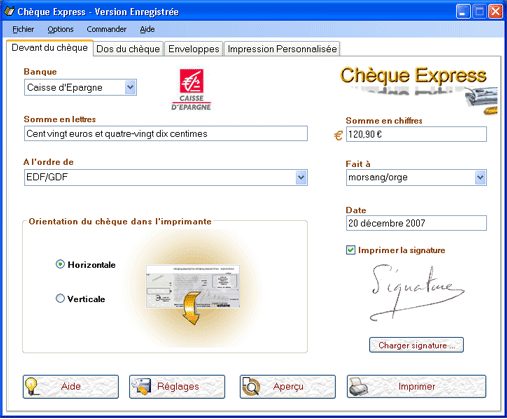Image resolution: width=507 pixels, height=419 pixels.
Task: Switch to Enveloppes tab
Action: [194, 49]
